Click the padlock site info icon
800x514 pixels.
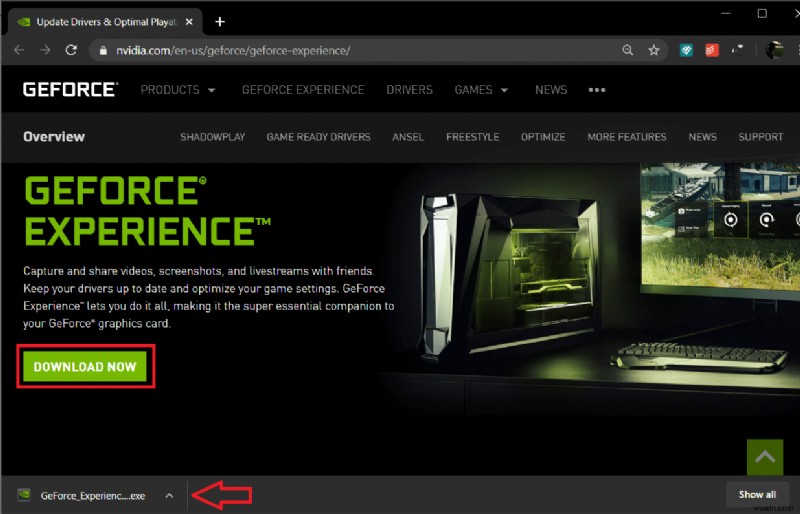103,51
